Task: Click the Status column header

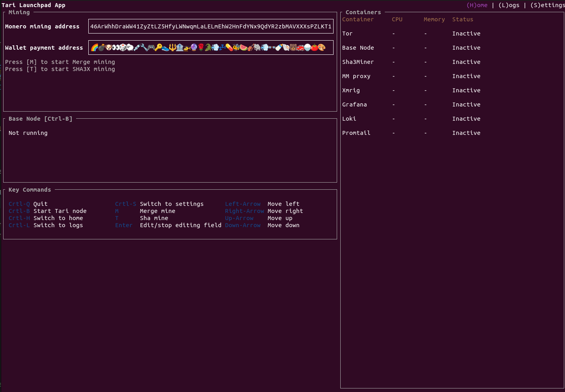Action: [462, 19]
